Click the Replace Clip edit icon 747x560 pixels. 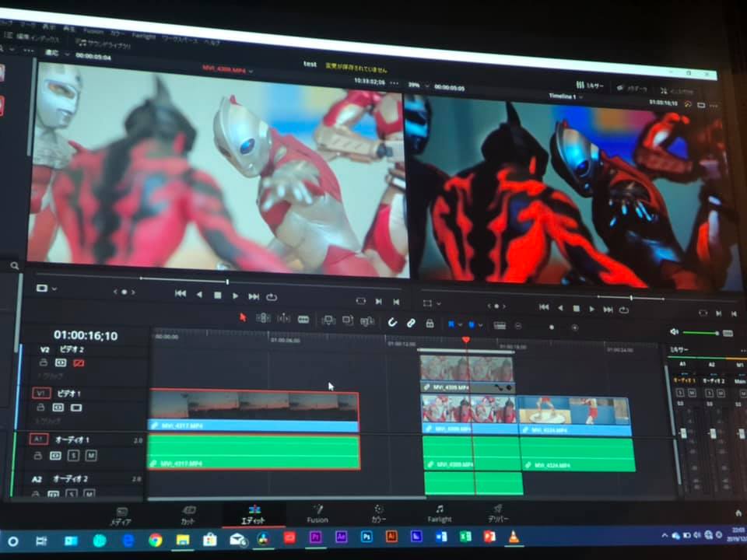point(366,322)
